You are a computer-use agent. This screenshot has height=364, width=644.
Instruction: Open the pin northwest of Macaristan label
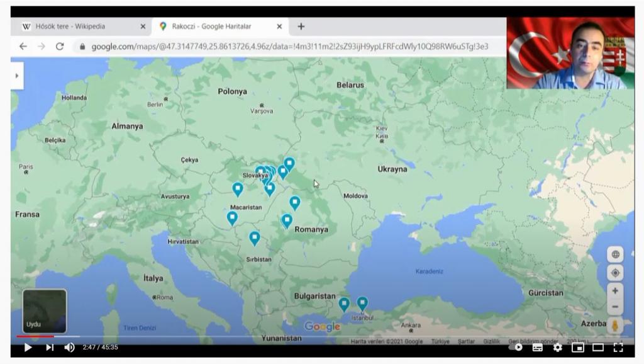(x=238, y=189)
